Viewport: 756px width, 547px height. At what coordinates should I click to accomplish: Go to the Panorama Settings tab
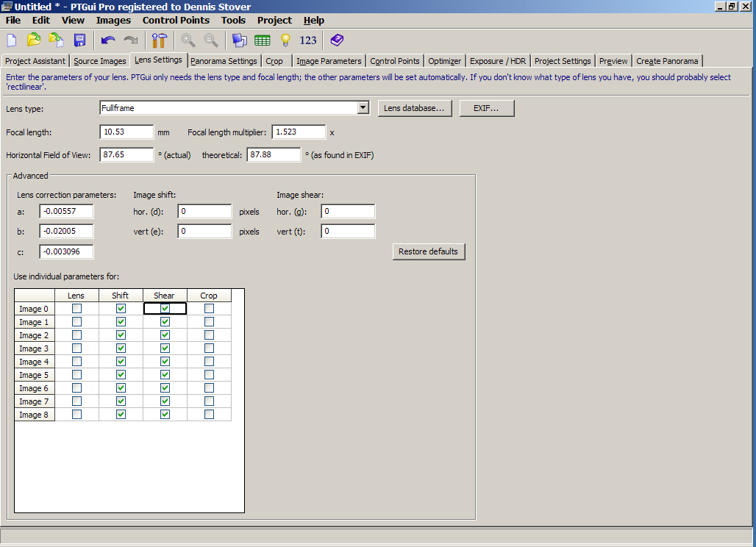[x=224, y=61]
